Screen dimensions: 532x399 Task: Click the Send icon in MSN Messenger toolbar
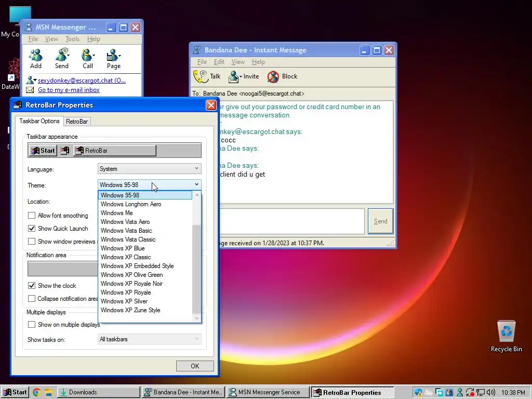pyautogui.click(x=62, y=59)
